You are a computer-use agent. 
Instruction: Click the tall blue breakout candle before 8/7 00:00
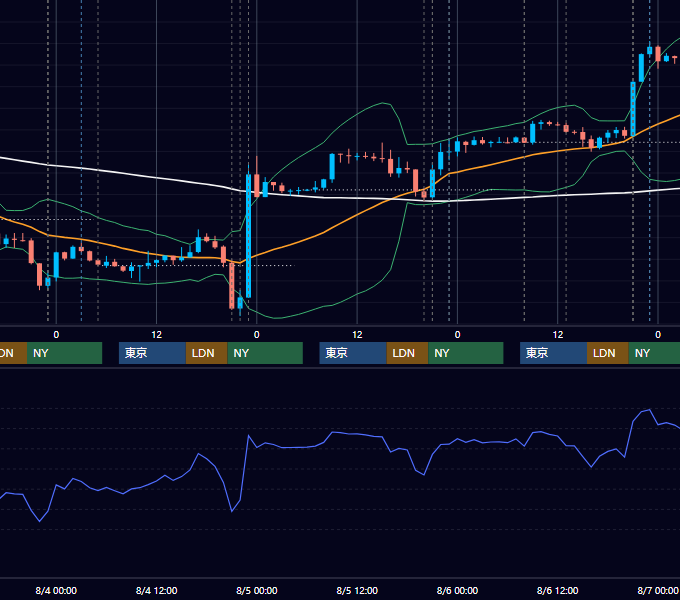[633, 109]
